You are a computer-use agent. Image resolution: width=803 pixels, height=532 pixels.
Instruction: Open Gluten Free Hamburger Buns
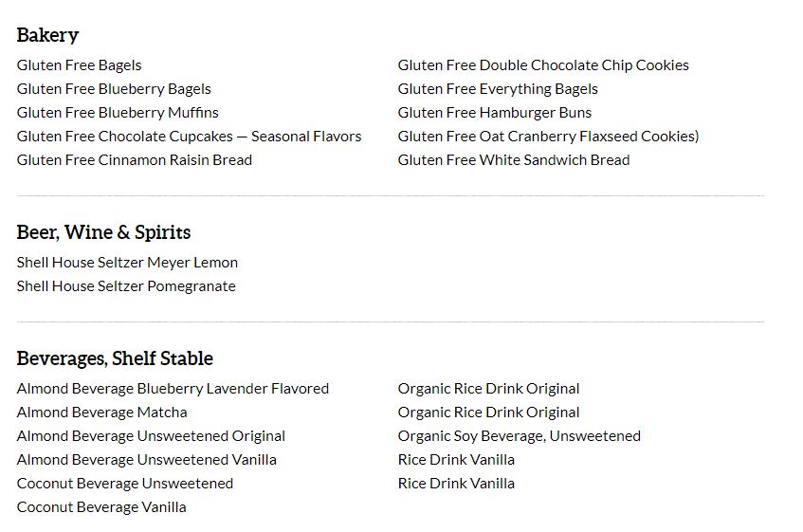(x=495, y=113)
